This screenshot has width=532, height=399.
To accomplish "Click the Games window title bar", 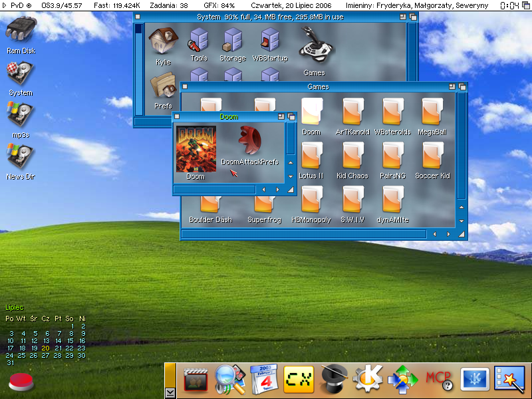I will point(318,87).
